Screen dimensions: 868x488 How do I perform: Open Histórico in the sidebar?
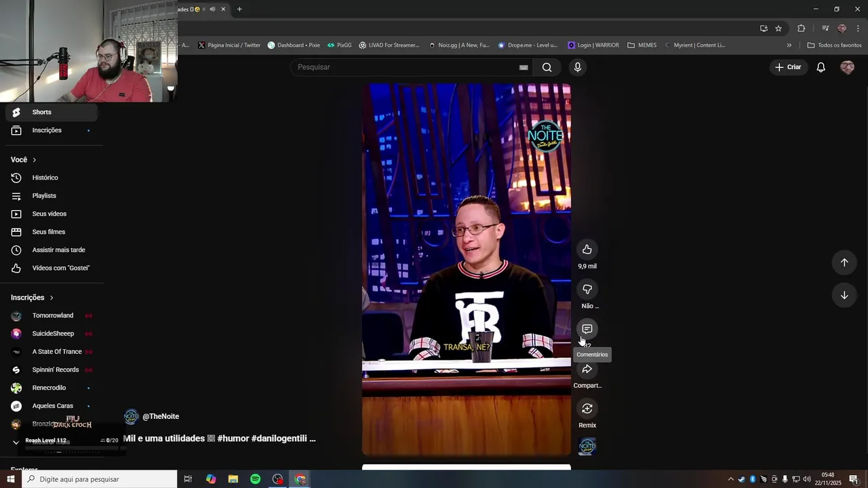pyautogui.click(x=52, y=178)
